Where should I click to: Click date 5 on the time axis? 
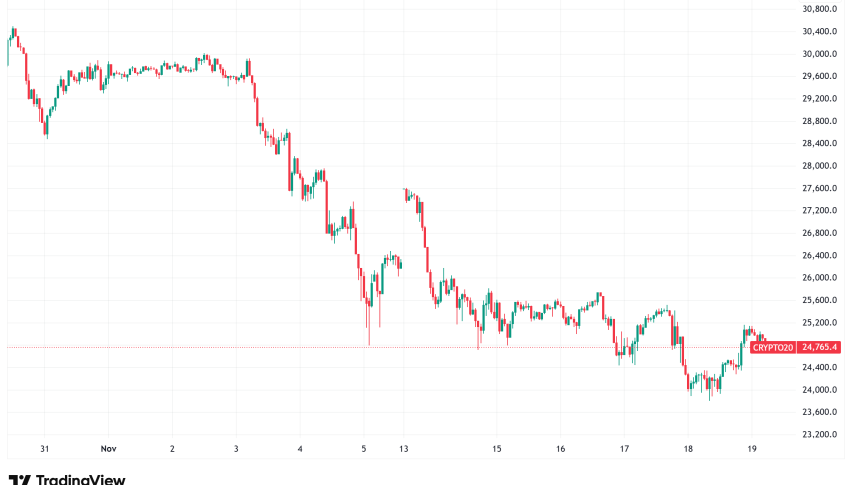tap(364, 449)
